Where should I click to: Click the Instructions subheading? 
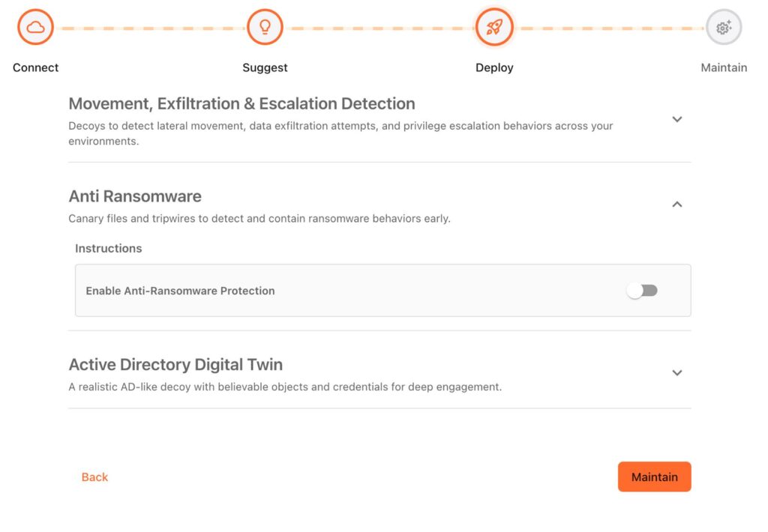pyautogui.click(x=108, y=248)
